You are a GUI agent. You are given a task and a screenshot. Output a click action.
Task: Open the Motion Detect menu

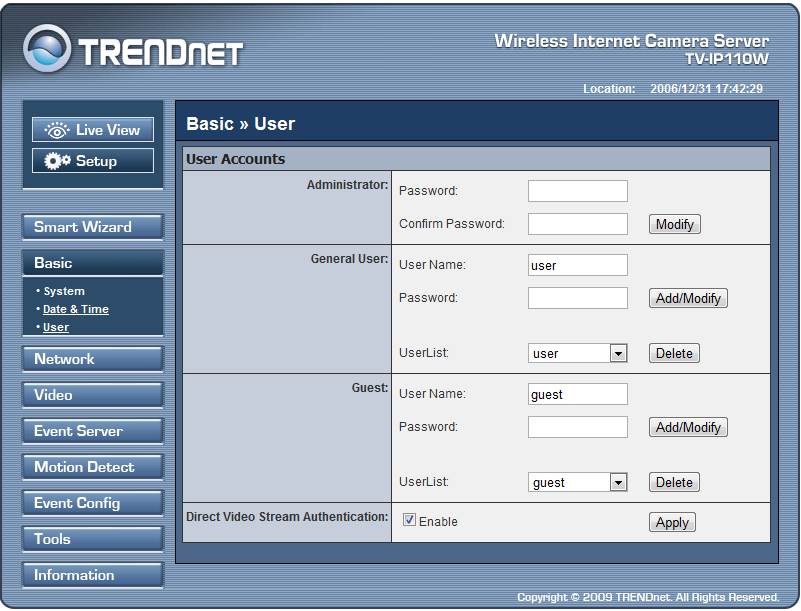pos(92,467)
